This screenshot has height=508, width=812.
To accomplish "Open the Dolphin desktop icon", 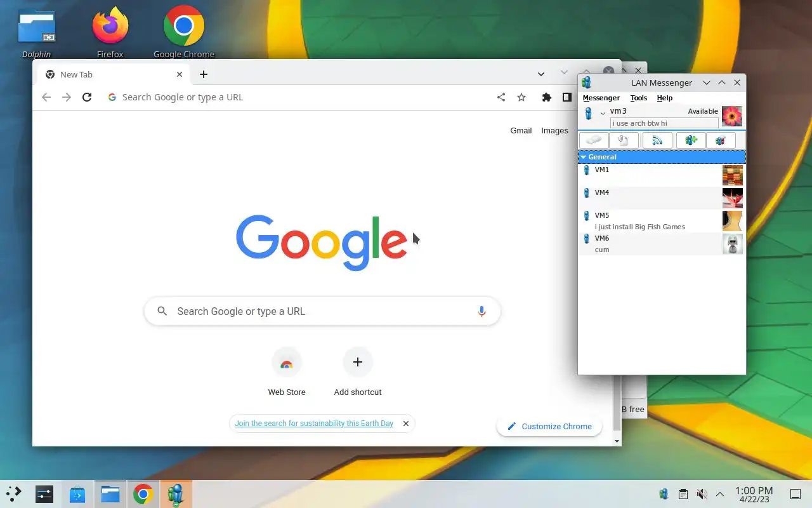I will click(36, 32).
